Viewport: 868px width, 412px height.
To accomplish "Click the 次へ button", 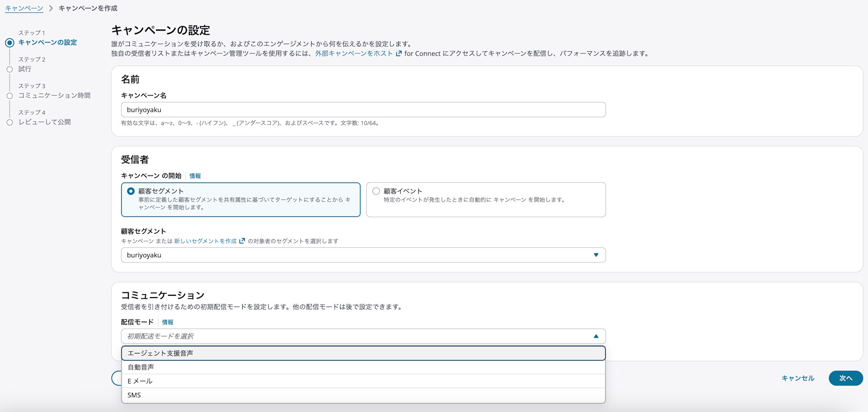I will click(845, 378).
